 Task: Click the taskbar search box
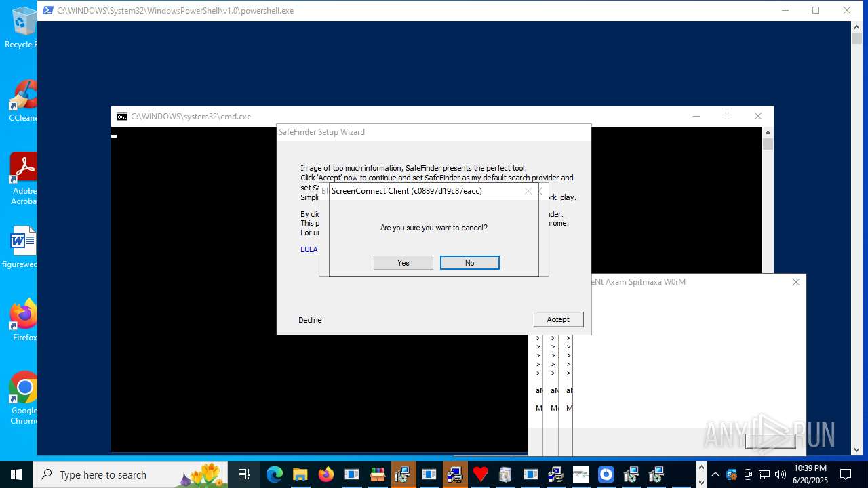pyautogui.click(x=131, y=474)
